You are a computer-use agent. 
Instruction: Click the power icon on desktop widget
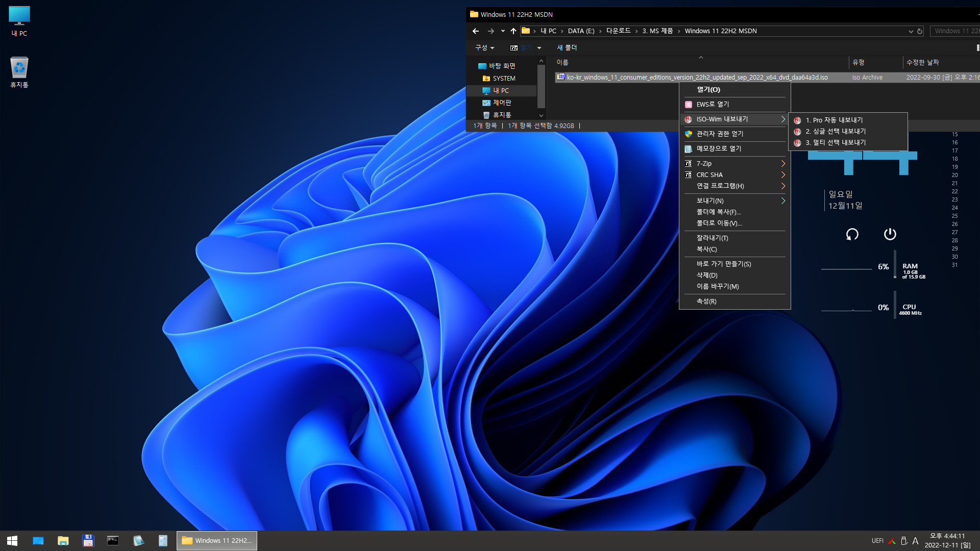point(890,234)
